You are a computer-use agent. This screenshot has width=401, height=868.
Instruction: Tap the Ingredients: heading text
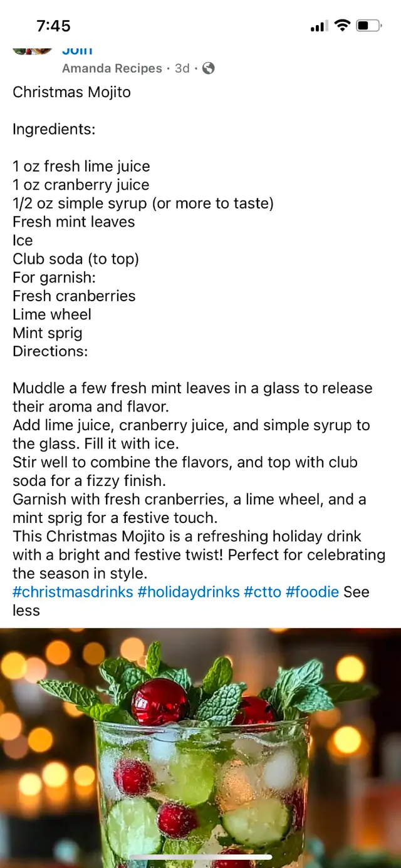[x=54, y=130]
